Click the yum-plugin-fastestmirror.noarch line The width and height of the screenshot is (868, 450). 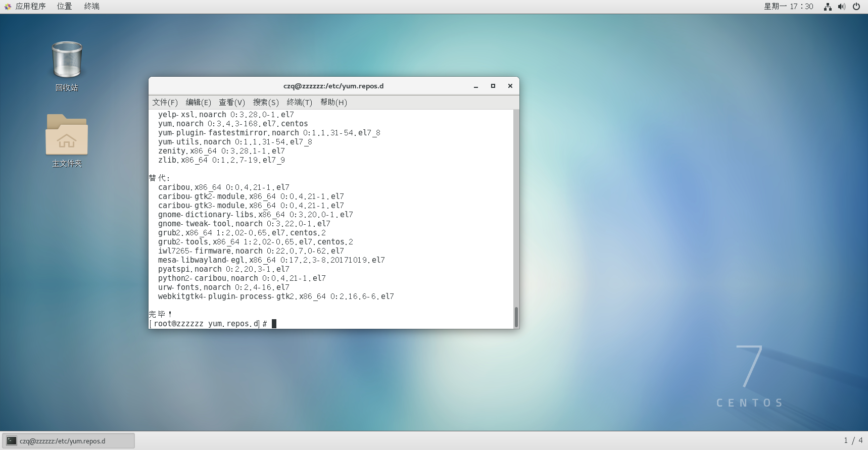coord(269,133)
